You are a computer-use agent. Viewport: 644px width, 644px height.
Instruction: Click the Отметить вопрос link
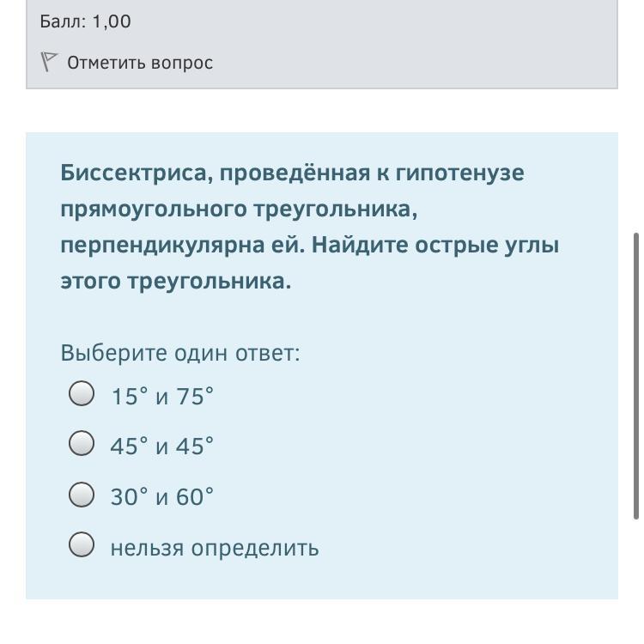(139, 63)
